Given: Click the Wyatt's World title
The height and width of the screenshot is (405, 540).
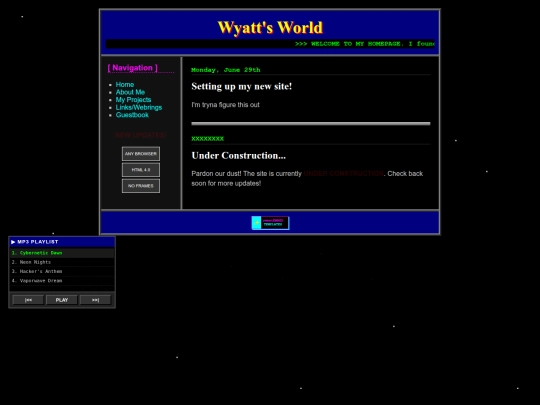Looking at the screenshot, I should 270,28.
